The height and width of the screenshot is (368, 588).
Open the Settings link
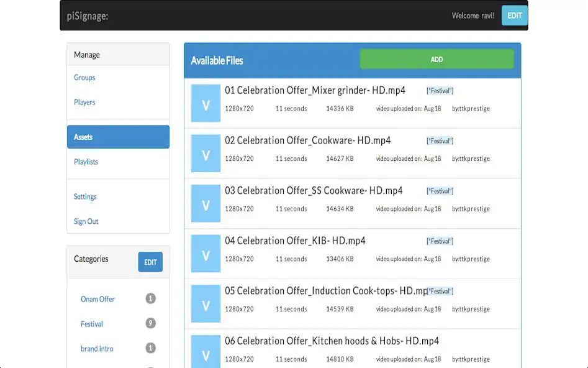(85, 196)
